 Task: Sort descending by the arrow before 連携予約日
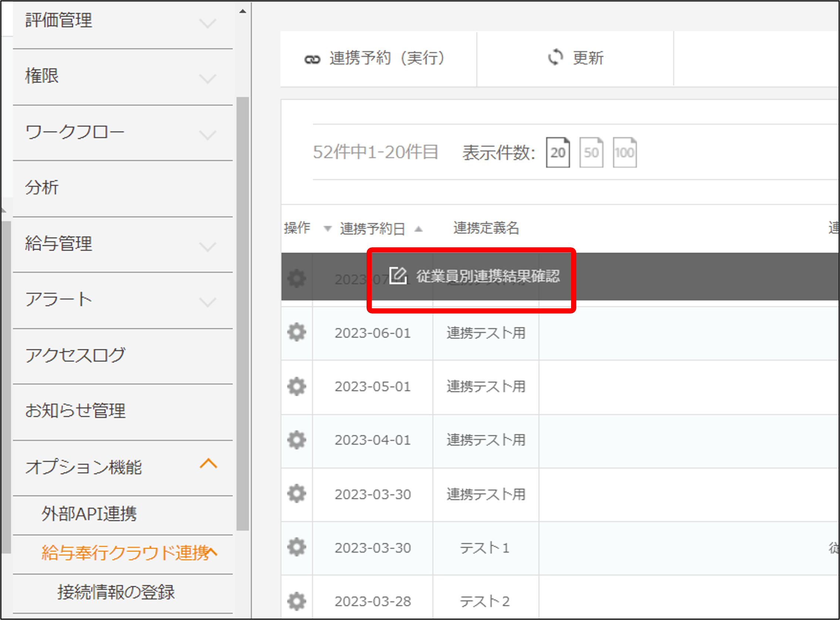click(x=327, y=228)
